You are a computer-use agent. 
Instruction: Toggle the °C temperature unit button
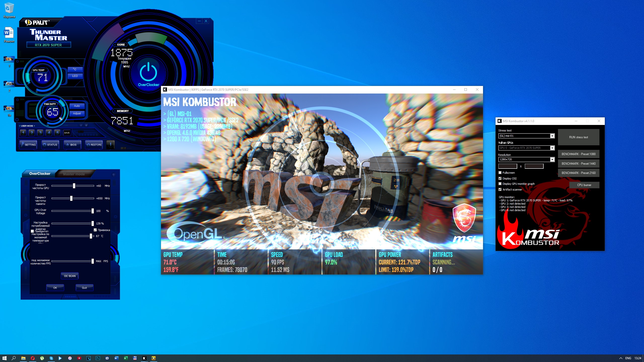75,69
